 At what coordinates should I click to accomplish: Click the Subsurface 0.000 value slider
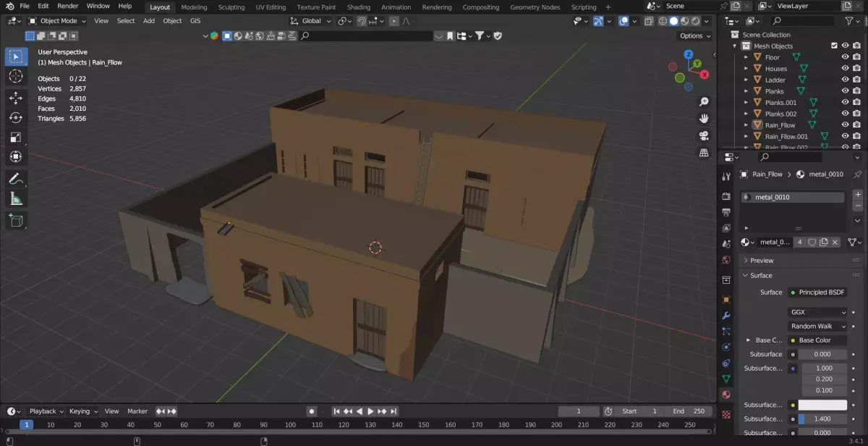tap(822, 354)
